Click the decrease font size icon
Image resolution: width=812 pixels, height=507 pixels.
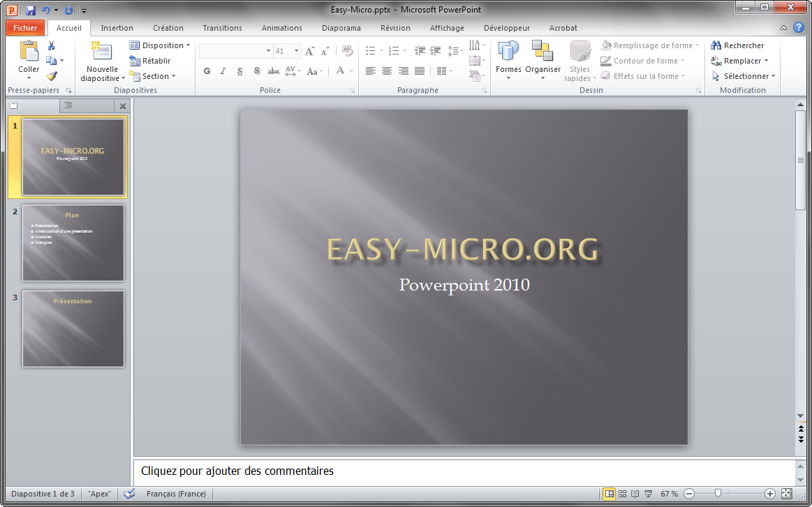(x=325, y=51)
